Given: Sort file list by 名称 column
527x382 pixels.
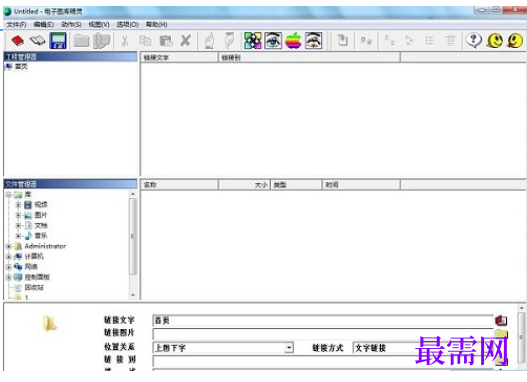Looking at the screenshot, I should (x=179, y=185).
